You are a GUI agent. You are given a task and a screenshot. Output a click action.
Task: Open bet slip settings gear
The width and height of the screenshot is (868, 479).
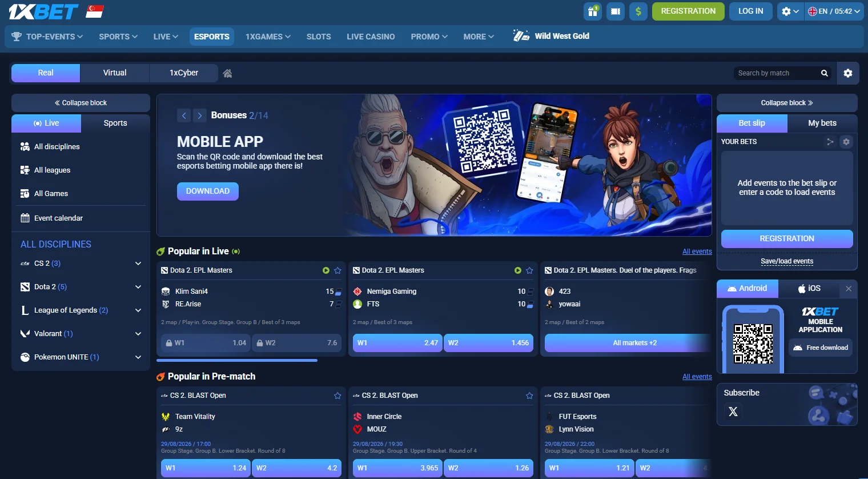click(x=846, y=142)
